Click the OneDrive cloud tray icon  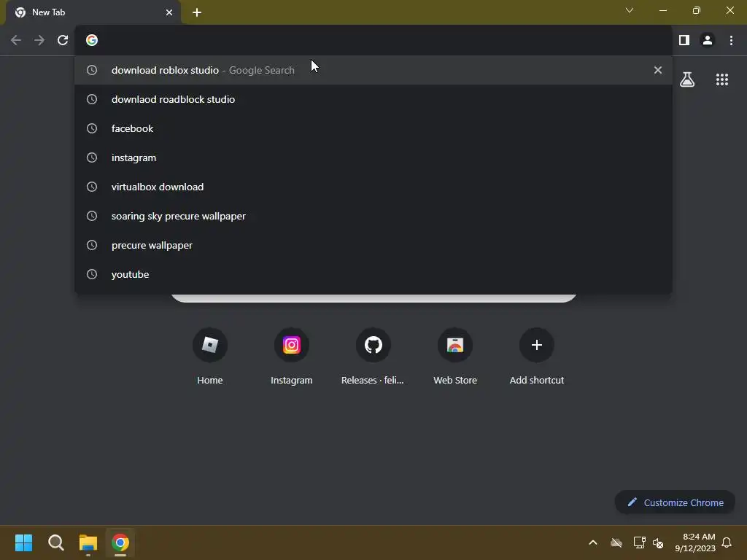(616, 542)
